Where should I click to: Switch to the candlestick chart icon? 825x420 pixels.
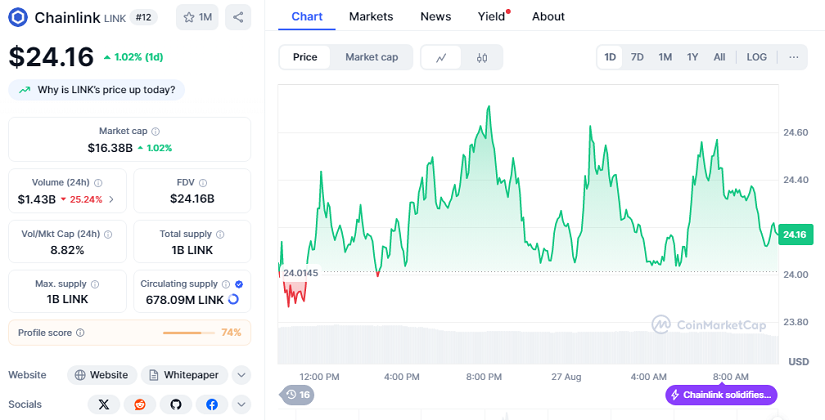(482, 58)
